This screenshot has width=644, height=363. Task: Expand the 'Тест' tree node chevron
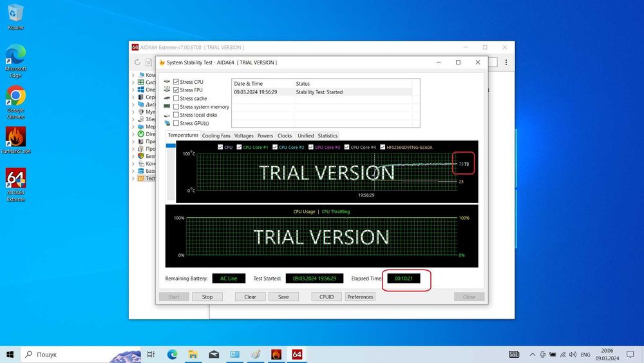pyautogui.click(x=133, y=179)
